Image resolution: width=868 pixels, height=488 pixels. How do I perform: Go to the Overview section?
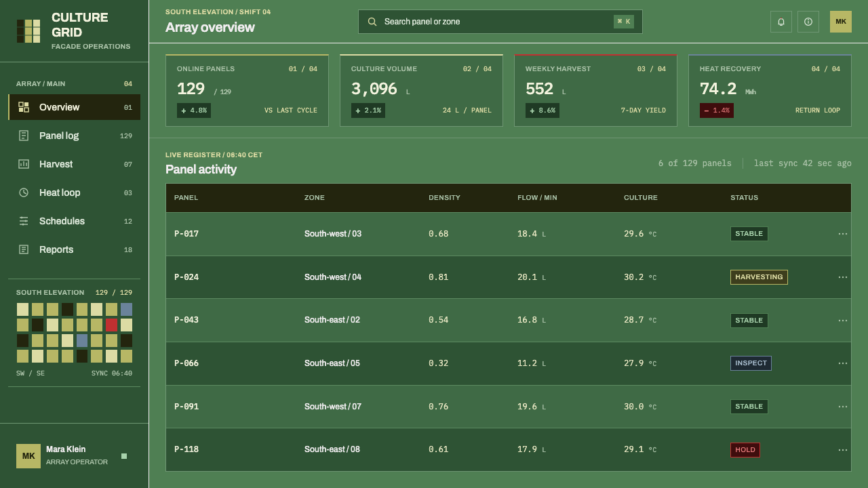click(x=75, y=107)
